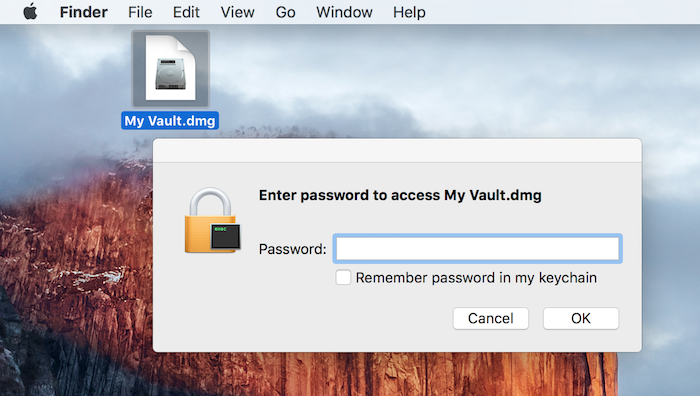Click the exec terminal badge on padlock
This screenshot has height=396, width=700.
coord(225,236)
